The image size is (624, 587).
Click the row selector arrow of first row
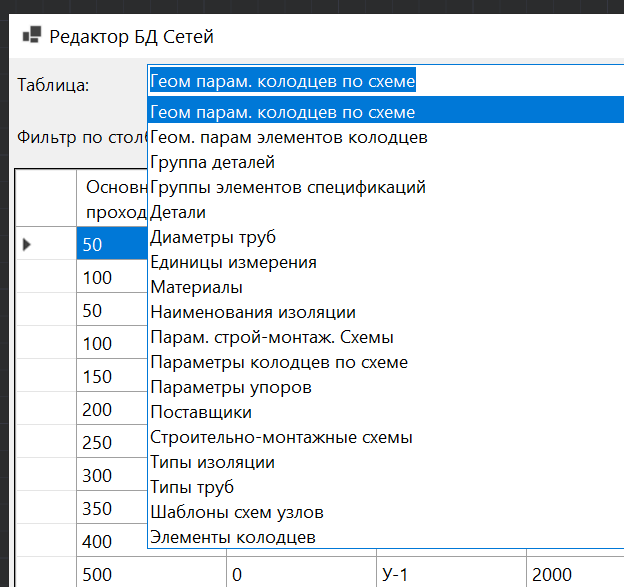pyautogui.click(x=28, y=244)
